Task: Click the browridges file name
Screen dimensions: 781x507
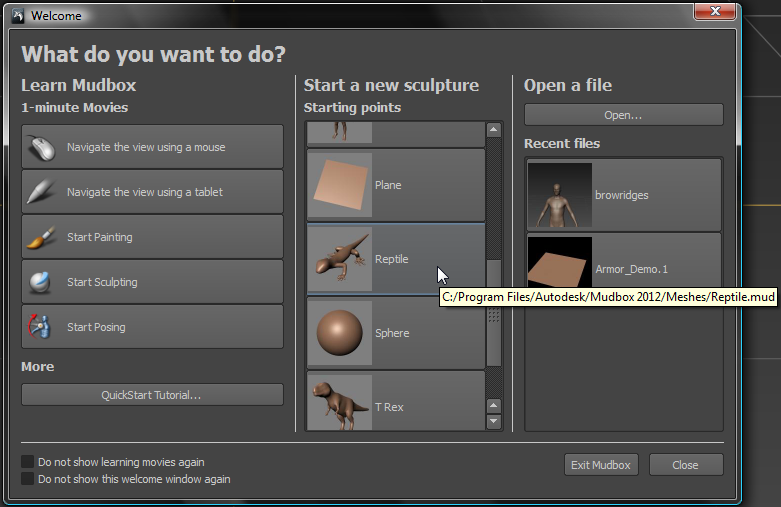Action: (x=622, y=195)
